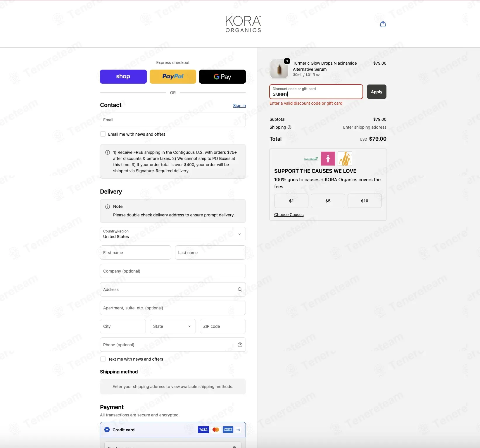The width and height of the screenshot is (480, 448).
Task: Click the 'Enter a valid discount code' error text
Action: [x=306, y=103]
